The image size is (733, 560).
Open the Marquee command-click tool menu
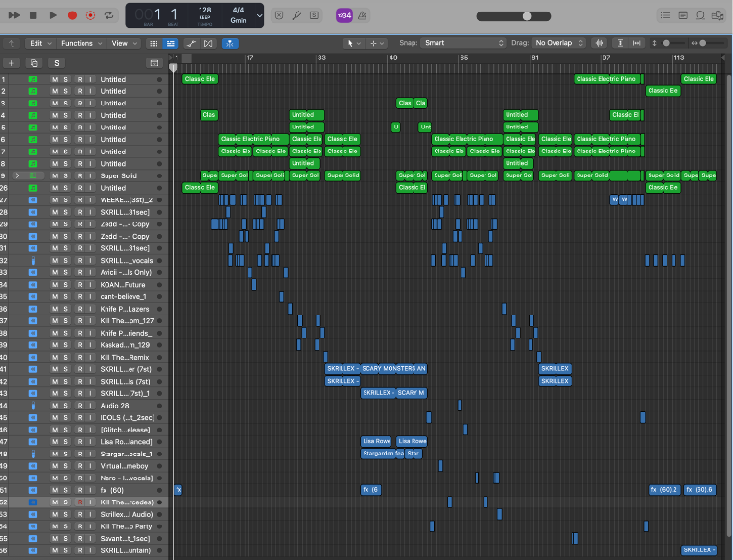(377, 43)
